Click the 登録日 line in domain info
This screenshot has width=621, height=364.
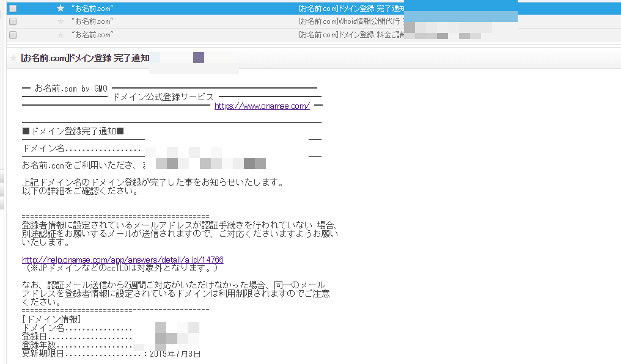click(x=77, y=337)
